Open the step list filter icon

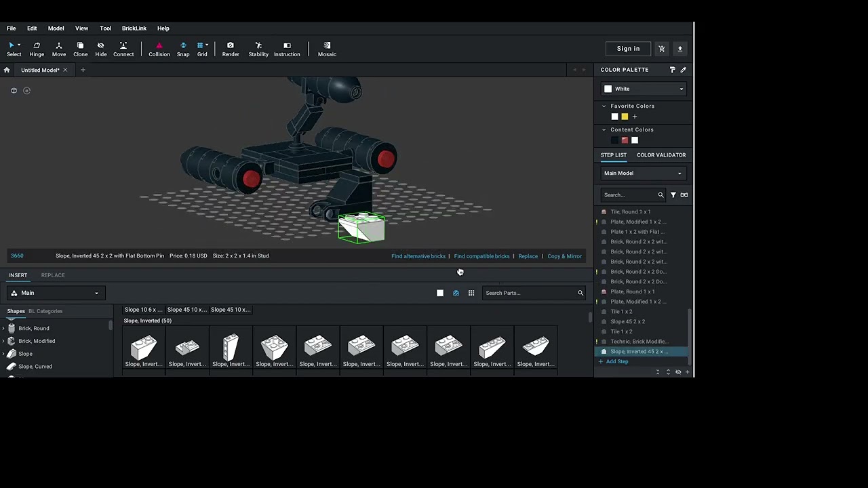(x=673, y=195)
